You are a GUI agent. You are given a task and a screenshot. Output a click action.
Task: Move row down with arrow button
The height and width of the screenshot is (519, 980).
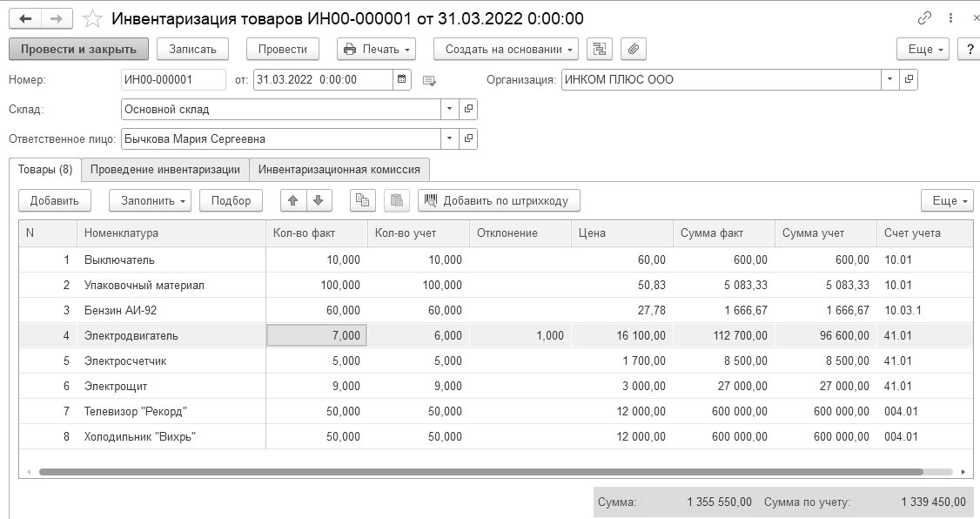[319, 201]
